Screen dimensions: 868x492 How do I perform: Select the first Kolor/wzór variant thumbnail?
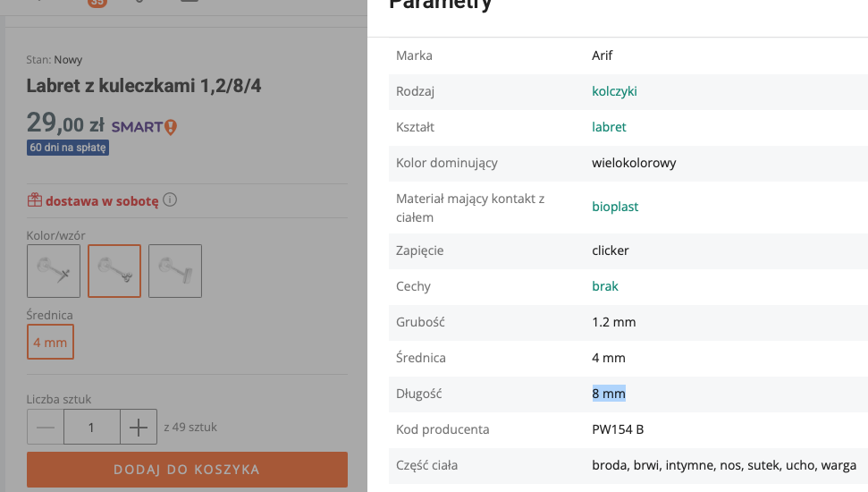click(x=54, y=271)
